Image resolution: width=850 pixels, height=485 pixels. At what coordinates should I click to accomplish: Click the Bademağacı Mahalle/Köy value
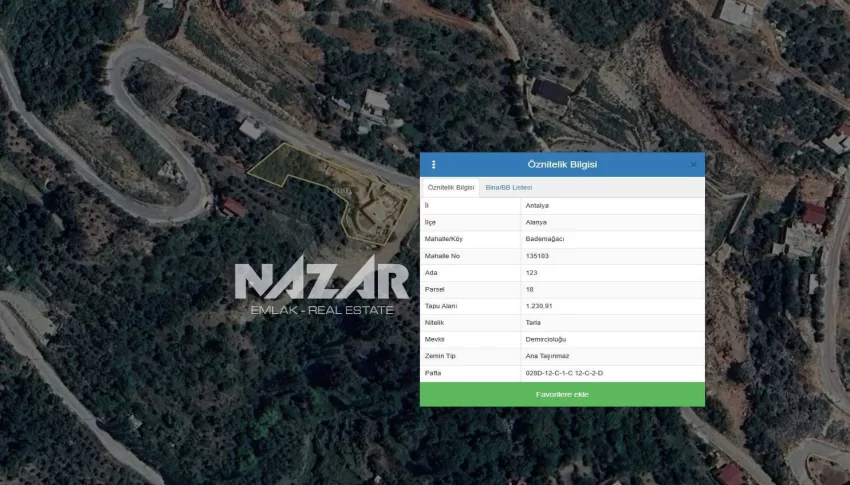[544, 239]
